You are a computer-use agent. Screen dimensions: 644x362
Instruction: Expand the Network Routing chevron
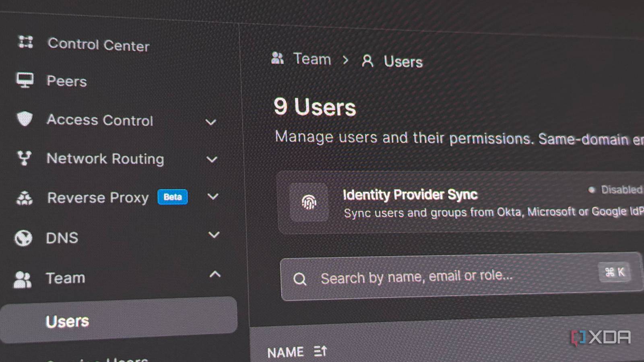click(212, 160)
